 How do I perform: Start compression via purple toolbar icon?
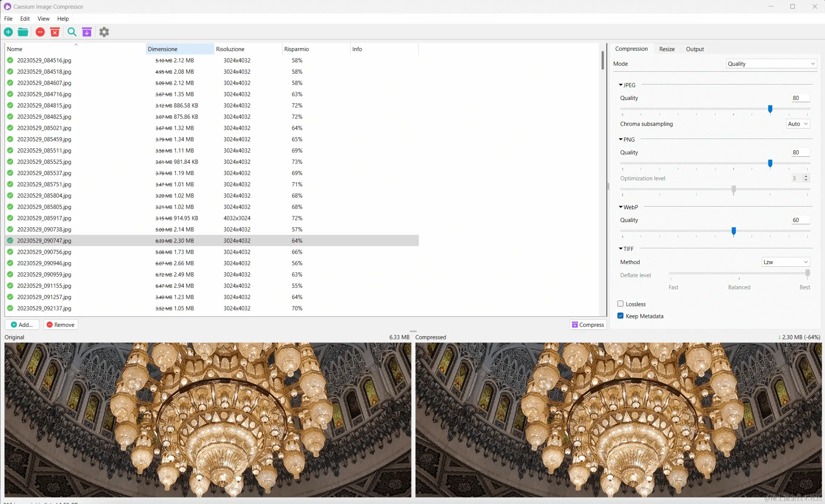click(87, 32)
